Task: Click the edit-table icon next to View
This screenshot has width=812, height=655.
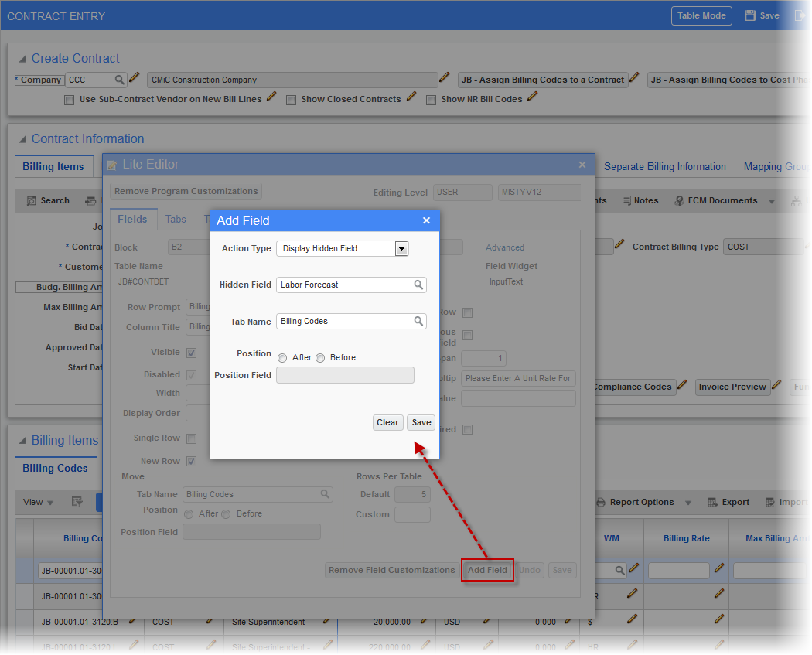Action: (77, 502)
